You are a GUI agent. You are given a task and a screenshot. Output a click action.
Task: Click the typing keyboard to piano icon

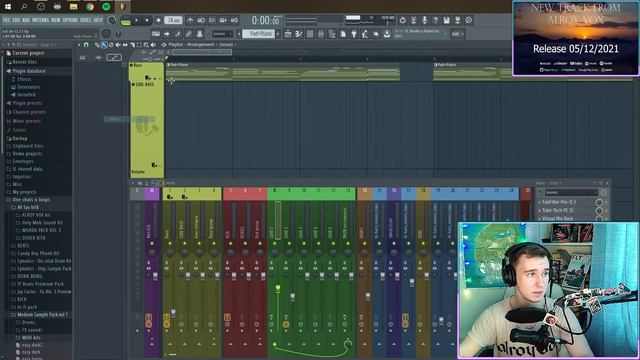[156, 34]
